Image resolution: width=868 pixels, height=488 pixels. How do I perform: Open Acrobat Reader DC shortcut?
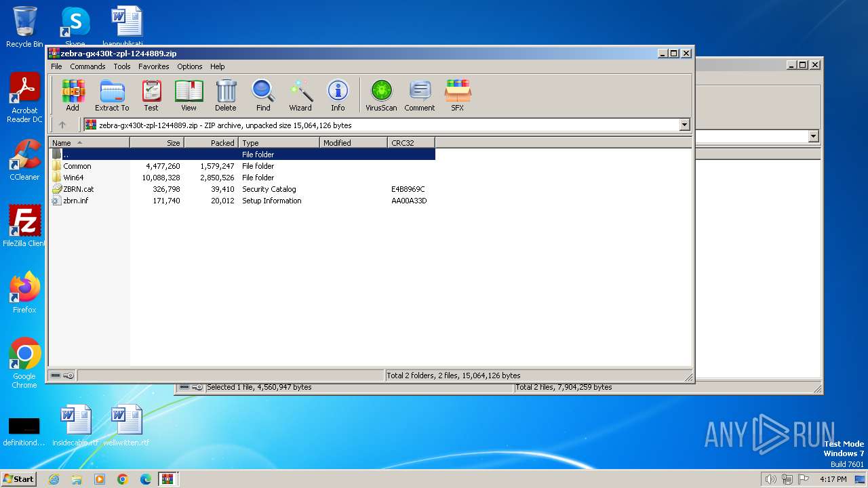pyautogui.click(x=24, y=98)
